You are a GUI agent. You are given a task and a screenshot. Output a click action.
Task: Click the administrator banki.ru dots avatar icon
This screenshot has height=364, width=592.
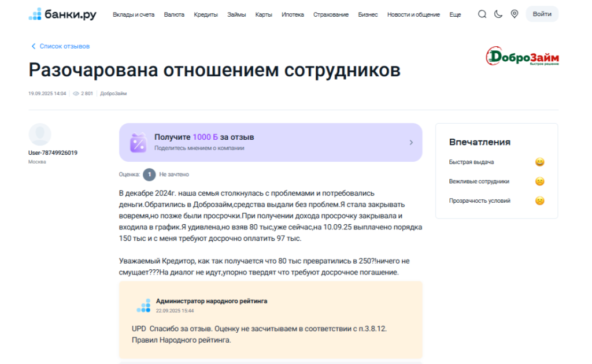143,306
